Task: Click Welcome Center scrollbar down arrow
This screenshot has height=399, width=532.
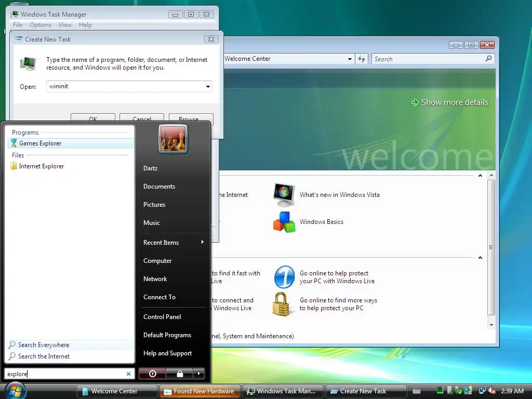Action: 491,325
